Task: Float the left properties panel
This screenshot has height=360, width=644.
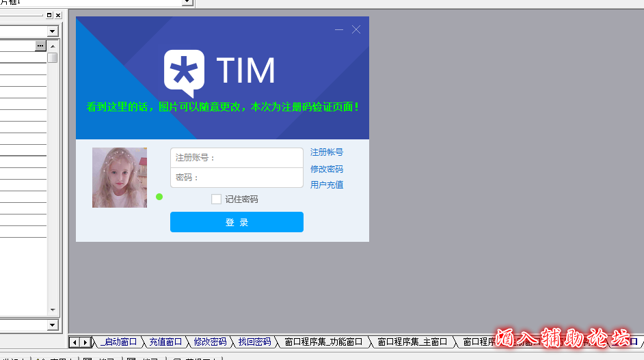Action: point(49,15)
